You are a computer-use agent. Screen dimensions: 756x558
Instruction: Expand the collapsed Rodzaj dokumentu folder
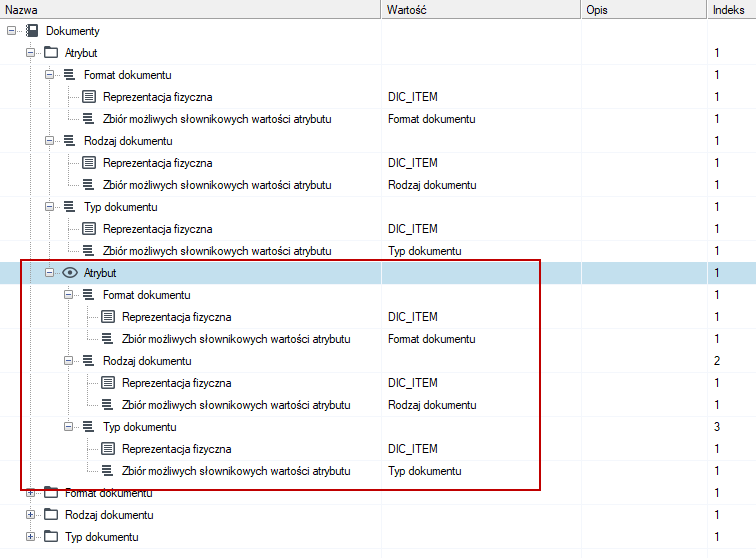30,515
